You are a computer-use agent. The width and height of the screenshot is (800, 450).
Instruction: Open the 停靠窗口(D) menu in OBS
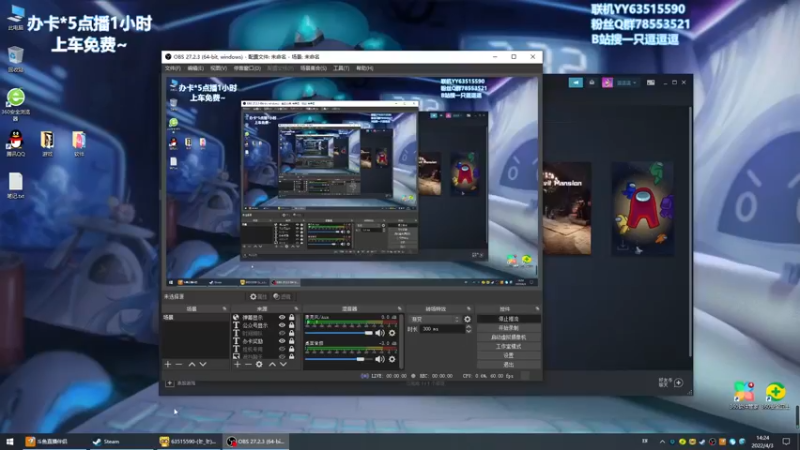click(x=247, y=68)
